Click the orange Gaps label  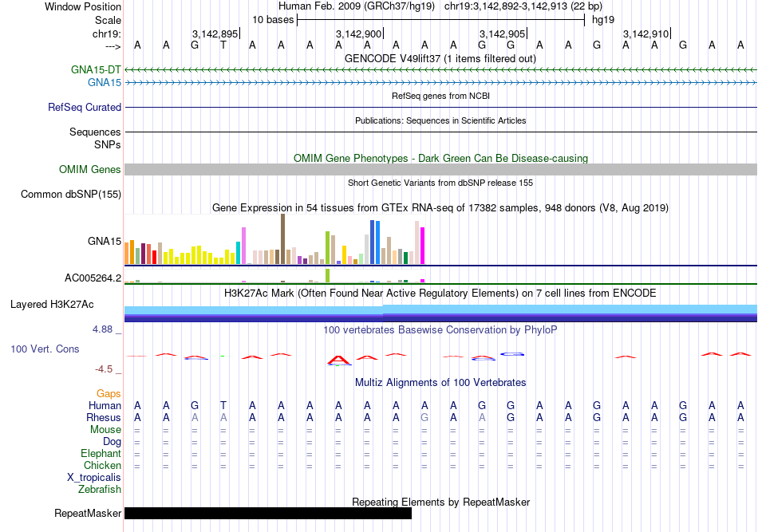[109, 394]
